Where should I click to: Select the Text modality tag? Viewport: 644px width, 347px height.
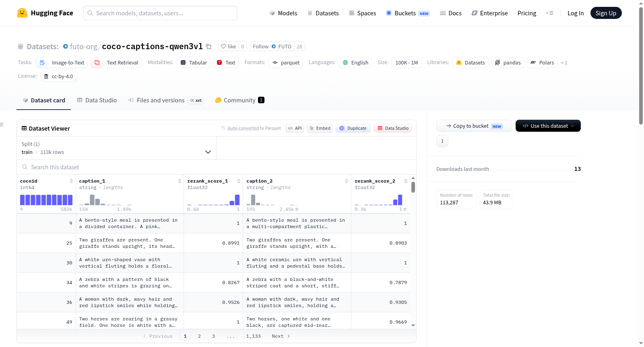[226, 62]
